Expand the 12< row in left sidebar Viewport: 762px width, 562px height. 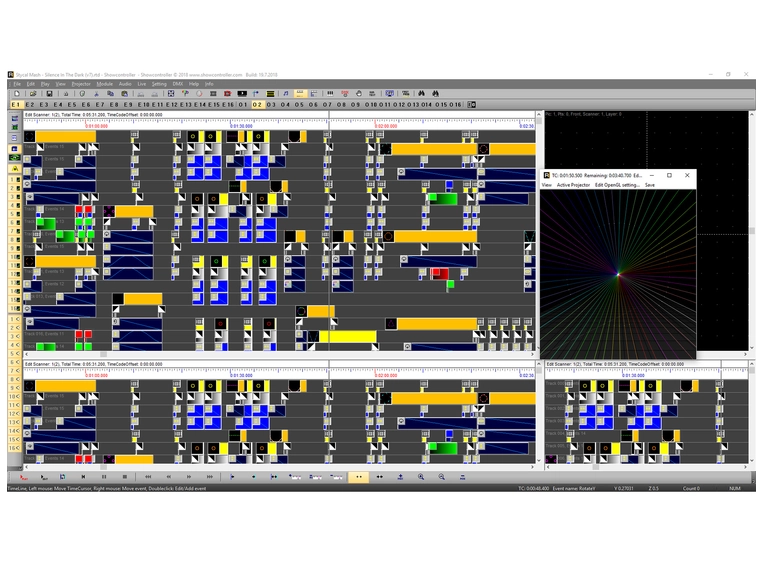(15, 414)
